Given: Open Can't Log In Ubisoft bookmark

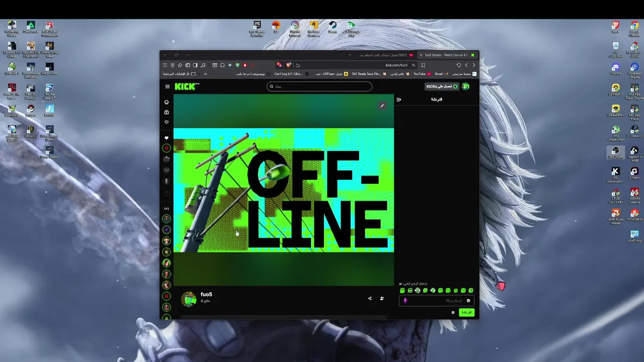Looking at the screenshot, I should [291, 74].
